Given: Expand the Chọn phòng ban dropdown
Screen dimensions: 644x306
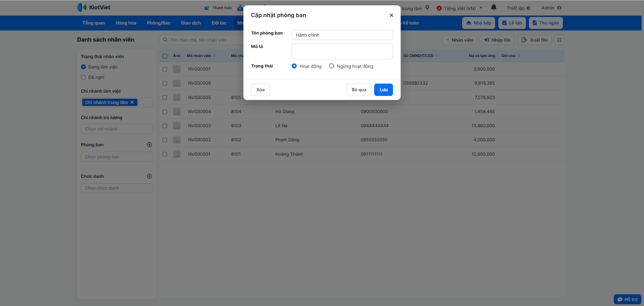Looking at the screenshot, I should pos(117,157).
